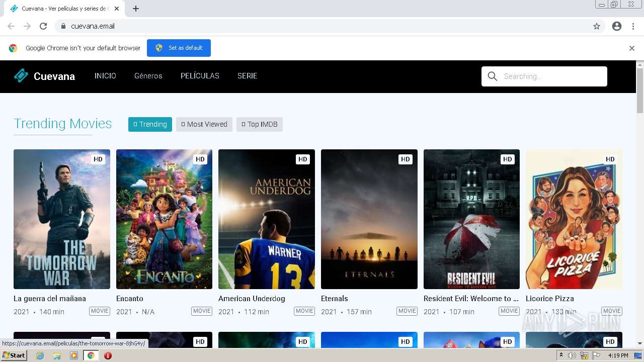Click the address bar URL cuevana.email
Image resolution: width=644 pixels, height=362 pixels.
(x=93, y=26)
